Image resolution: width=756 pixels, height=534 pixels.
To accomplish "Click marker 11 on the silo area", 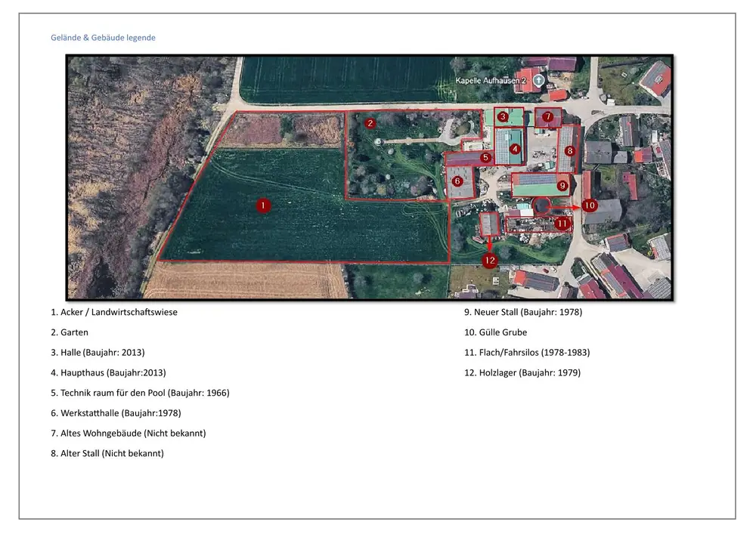I will 561,224.
